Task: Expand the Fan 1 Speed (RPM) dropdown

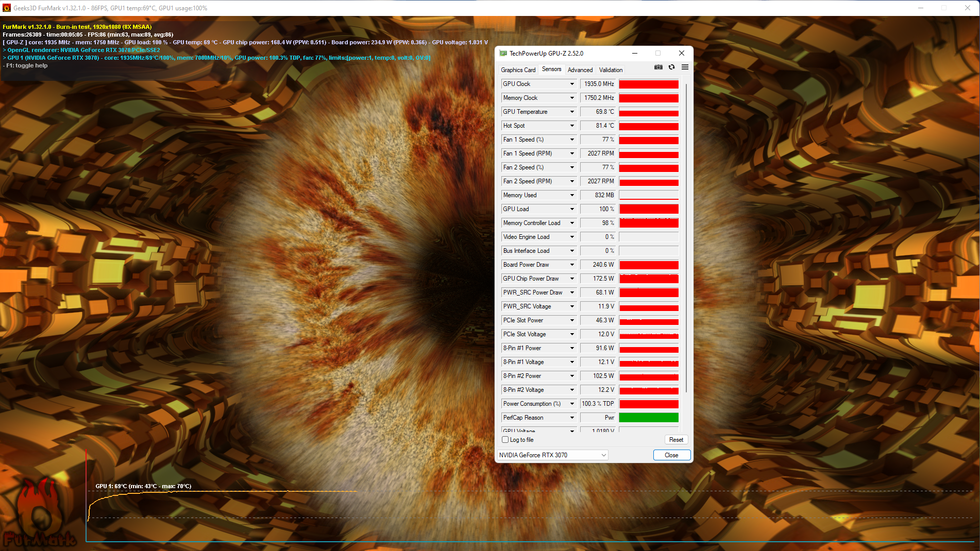Action: tap(572, 153)
